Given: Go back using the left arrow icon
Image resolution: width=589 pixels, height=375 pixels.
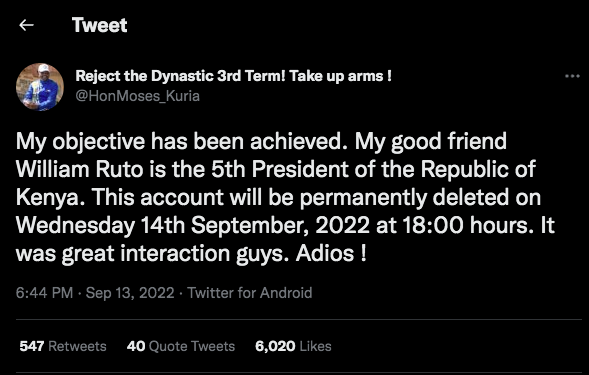Looking at the screenshot, I should [x=26, y=25].
